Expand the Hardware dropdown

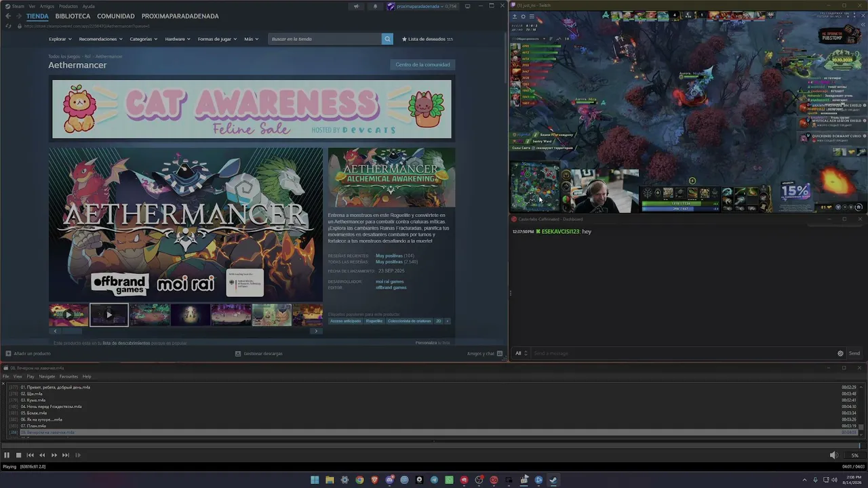point(177,39)
